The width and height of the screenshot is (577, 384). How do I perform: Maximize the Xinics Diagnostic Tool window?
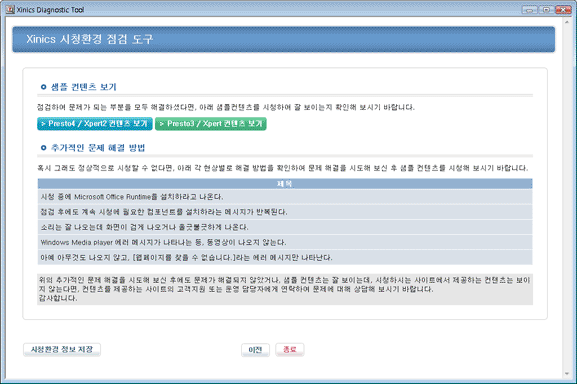tap(546, 10)
